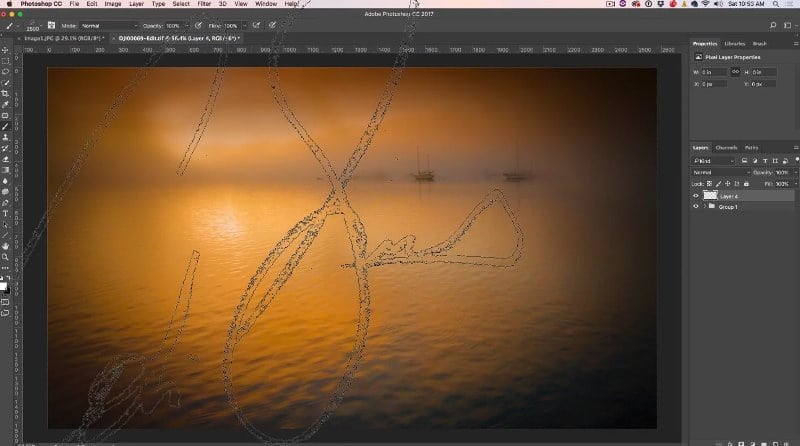Image resolution: width=800 pixels, height=446 pixels.
Task: Select the Eyedropper tool
Action: (x=5, y=105)
